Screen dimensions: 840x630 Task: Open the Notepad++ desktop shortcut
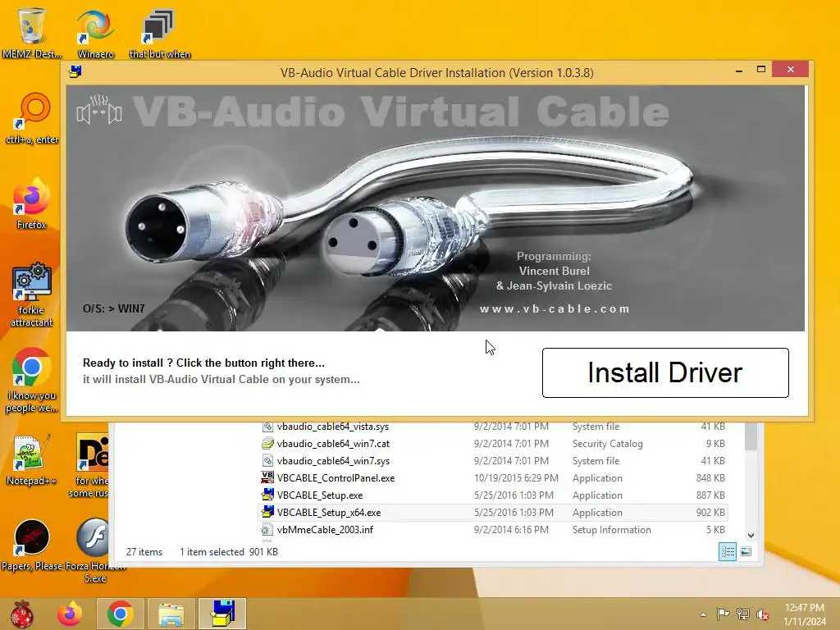tap(31, 459)
